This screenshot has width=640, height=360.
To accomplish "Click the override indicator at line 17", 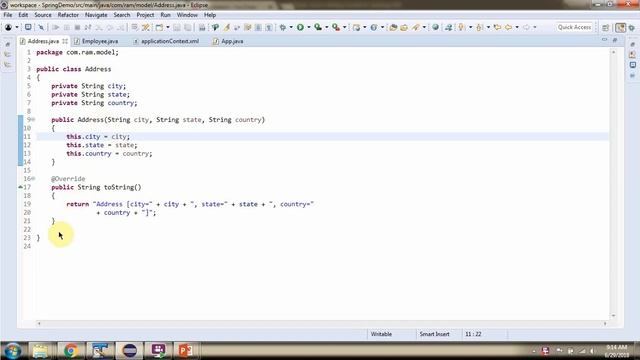I will pyautogui.click(x=20, y=187).
